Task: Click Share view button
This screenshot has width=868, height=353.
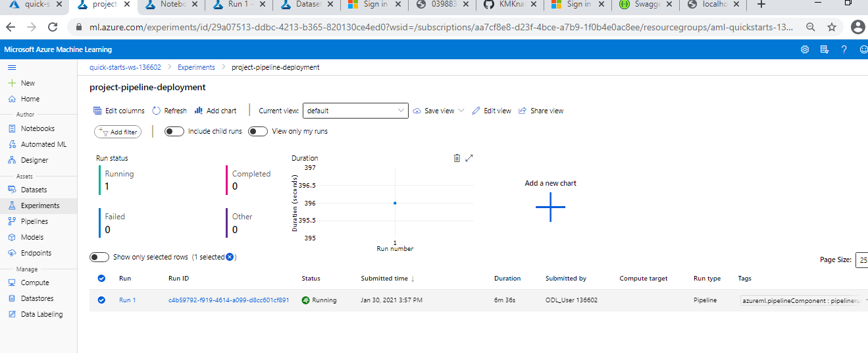Action: pyautogui.click(x=542, y=111)
